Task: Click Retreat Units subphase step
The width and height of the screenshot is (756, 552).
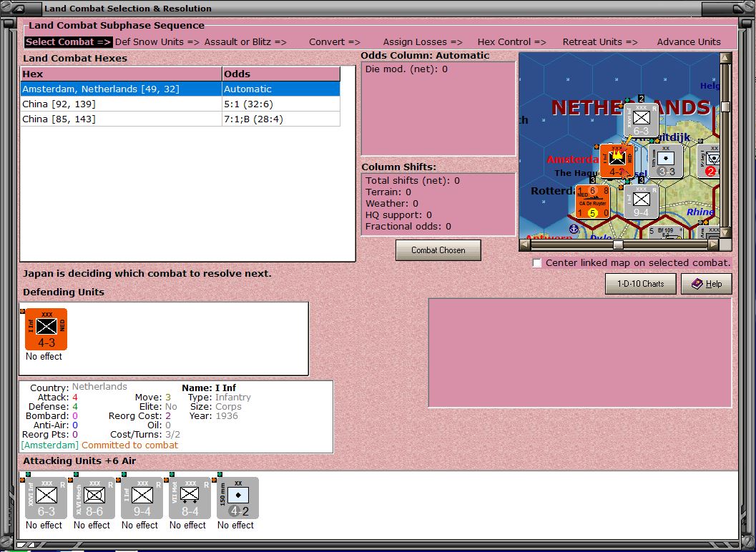Action: point(600,42)
